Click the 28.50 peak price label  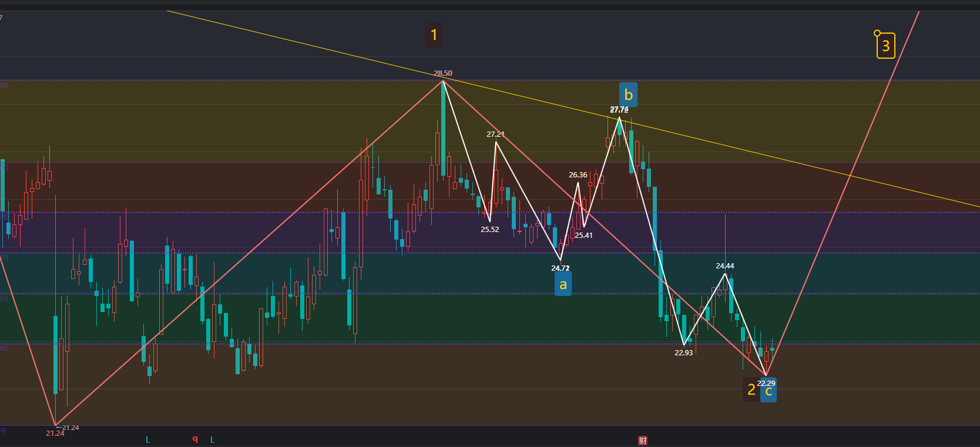[x=443, y=73]
